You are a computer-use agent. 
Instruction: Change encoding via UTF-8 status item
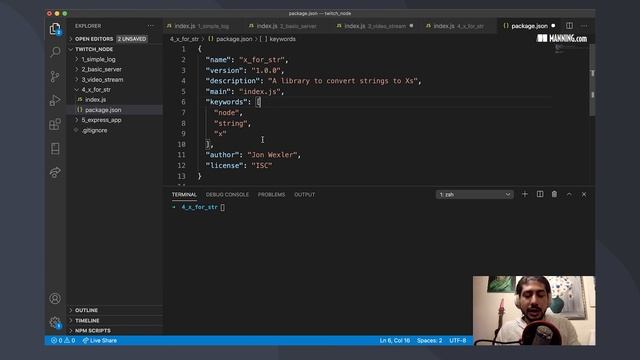458,340
